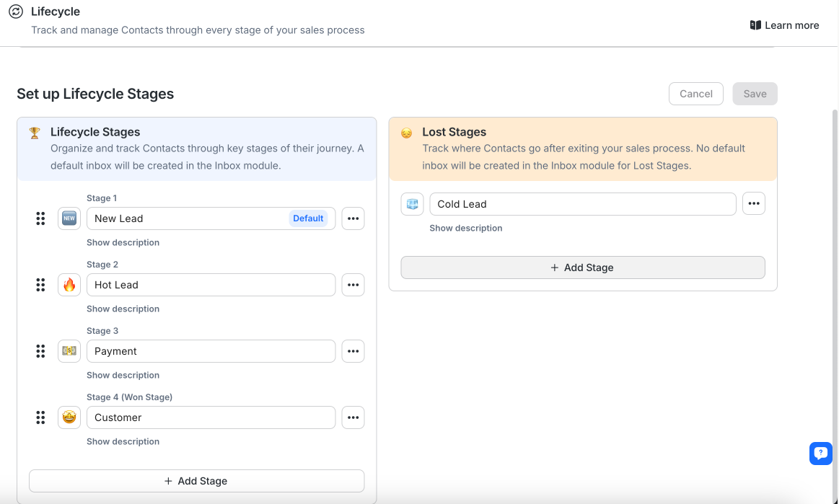Change the Hot Lead fire emoji icon

(69, 285)
